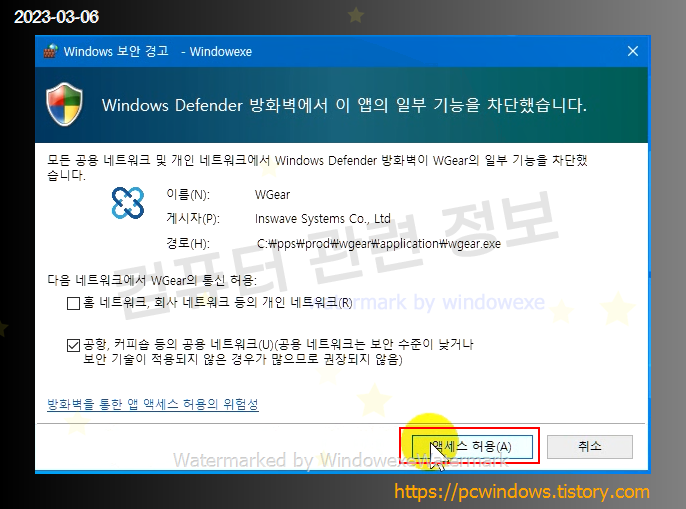Select the wgear.exe path text

coord(379,243)
